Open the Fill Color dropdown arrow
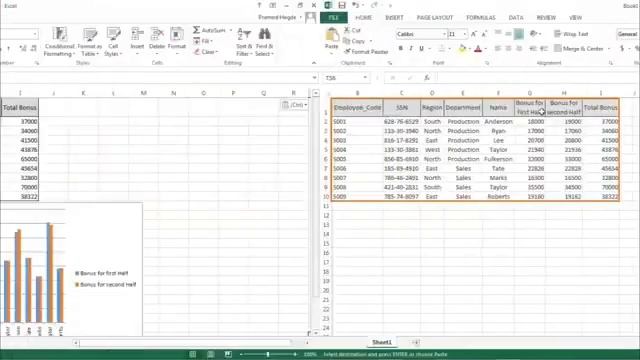The width and height of the screenshot is (640, 360). (469, 49)
